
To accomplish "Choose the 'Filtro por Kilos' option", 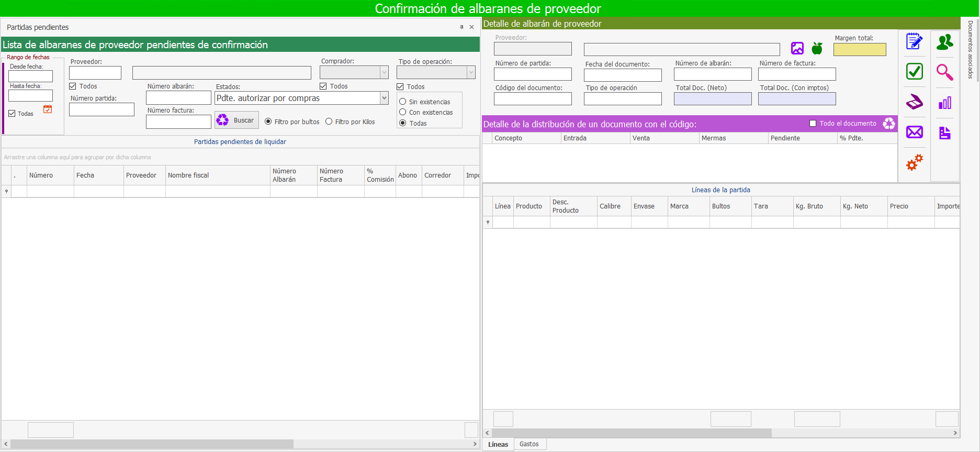I will tap(329, 122).
